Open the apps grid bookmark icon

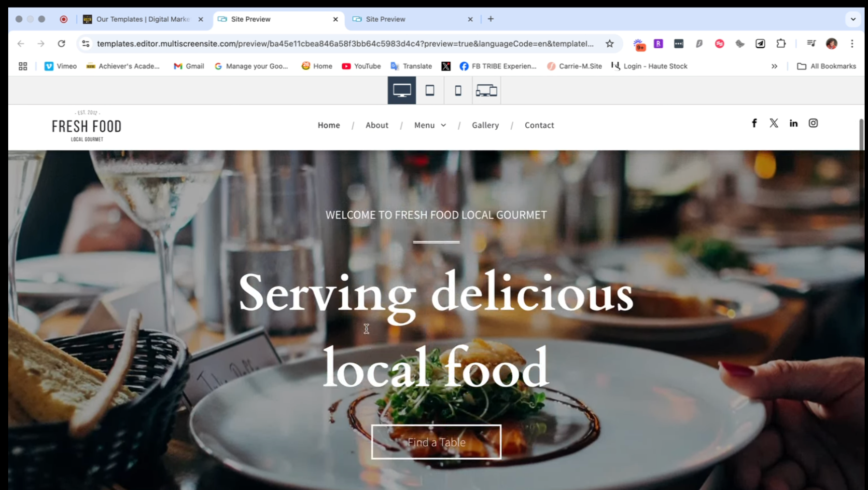(23, 66)
